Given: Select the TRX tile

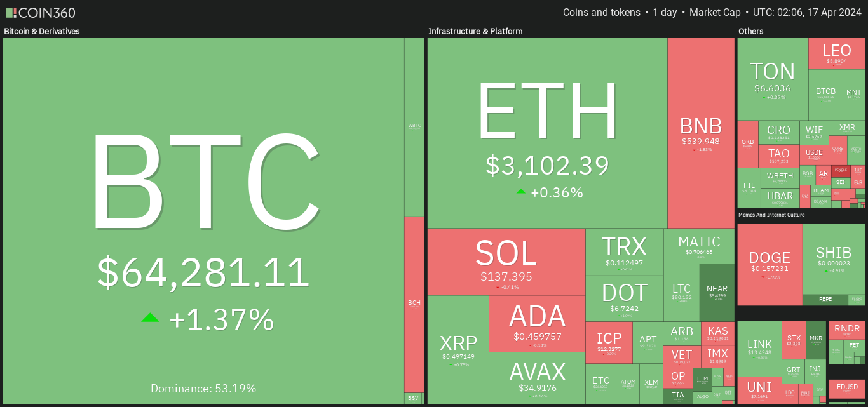Looking at the screenshot, I should tap(624, 251).
